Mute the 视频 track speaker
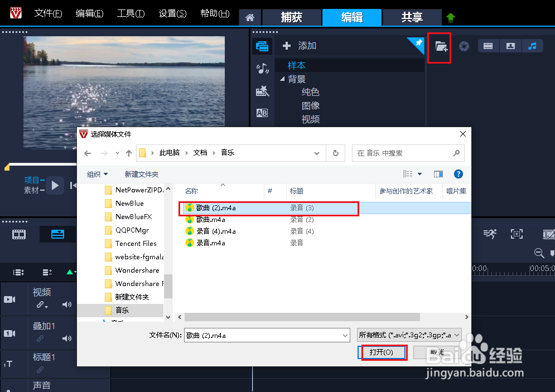Image resolution: width=555 pixels, height=392 pixels. click(x=66, y=304)
